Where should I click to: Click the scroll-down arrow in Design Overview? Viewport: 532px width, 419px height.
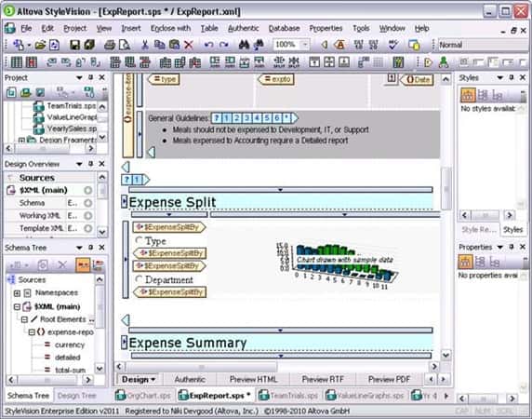tap(101, 232)
